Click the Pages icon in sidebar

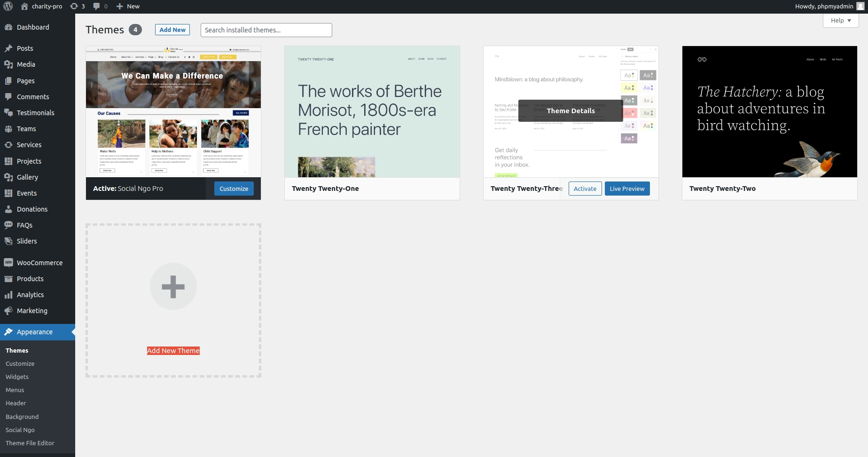click(x=8, y=81)
